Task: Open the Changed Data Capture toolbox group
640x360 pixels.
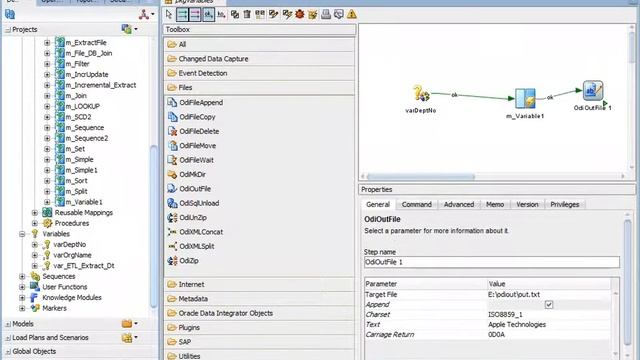Action: tap(260, 59)
